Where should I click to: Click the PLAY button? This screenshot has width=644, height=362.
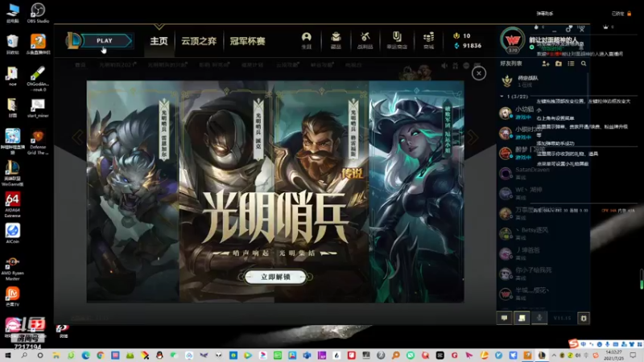pos(105,41)
